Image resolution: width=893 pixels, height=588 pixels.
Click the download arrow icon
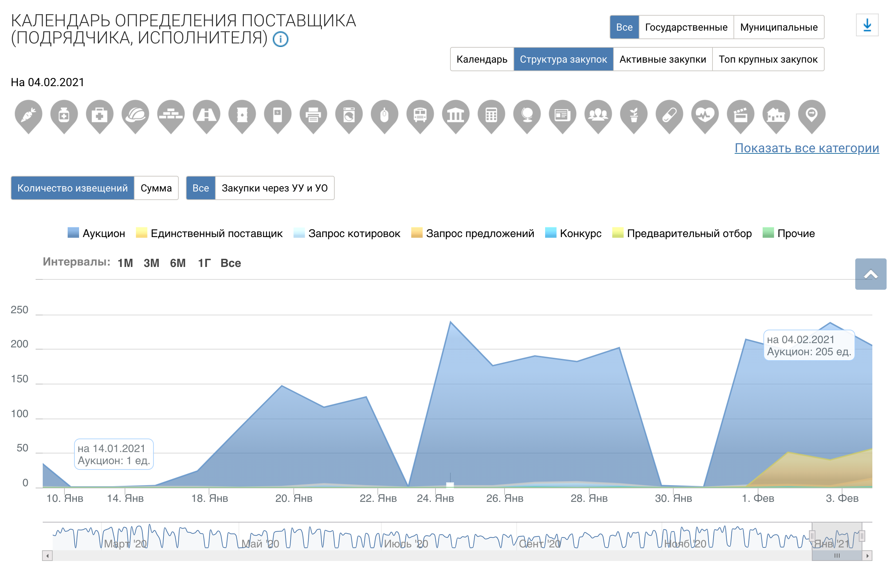[x=867, y=26]
